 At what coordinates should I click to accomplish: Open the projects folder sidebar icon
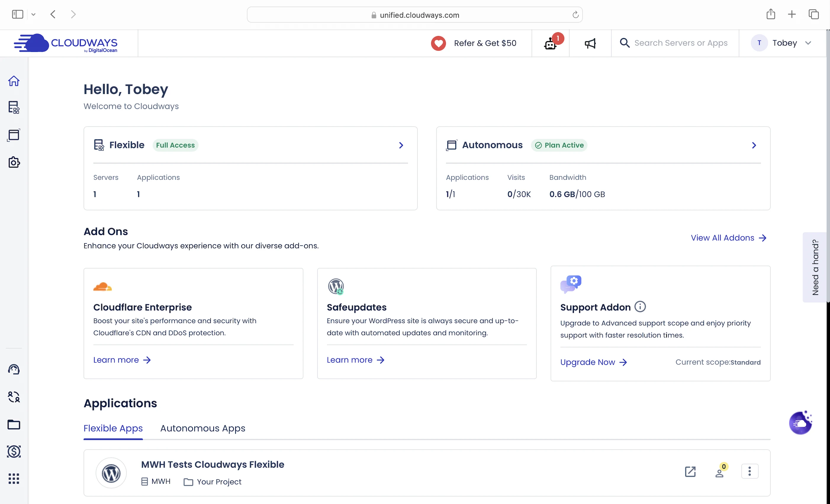tap(14, 424)
